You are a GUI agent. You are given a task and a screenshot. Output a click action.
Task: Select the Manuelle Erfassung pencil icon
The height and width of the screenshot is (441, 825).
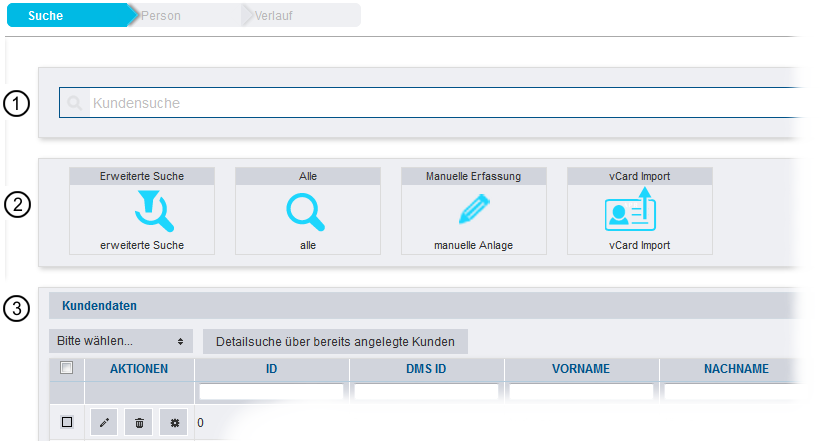474,209
